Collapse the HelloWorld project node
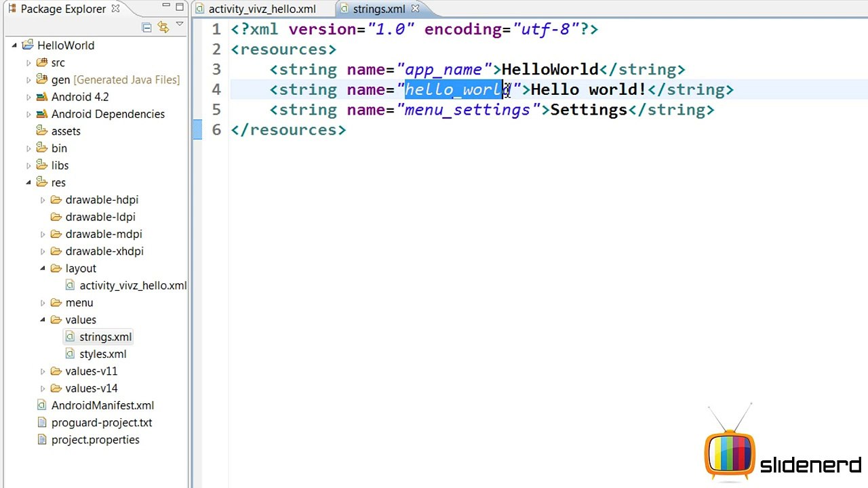Screen dimensions: 868x488 pos(14,45)
